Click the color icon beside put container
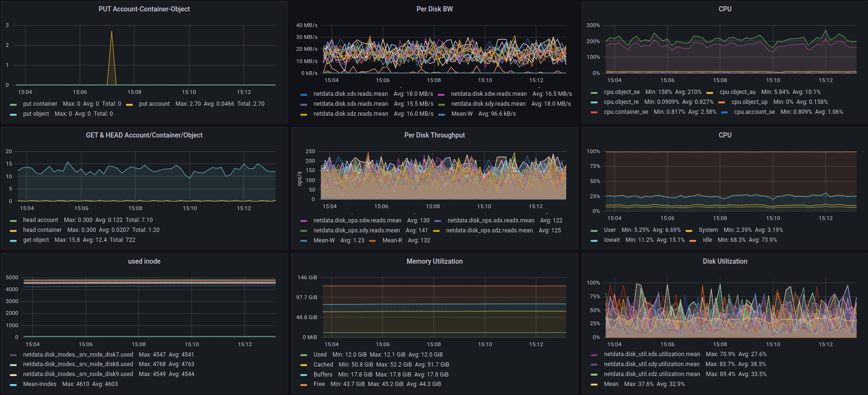 click(x=13, y=104)
